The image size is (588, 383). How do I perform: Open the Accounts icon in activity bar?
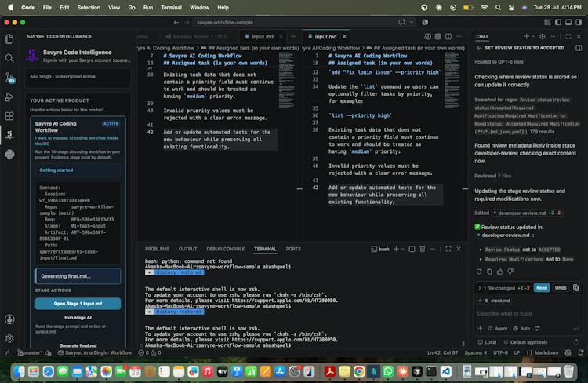(x=9, y=319)
